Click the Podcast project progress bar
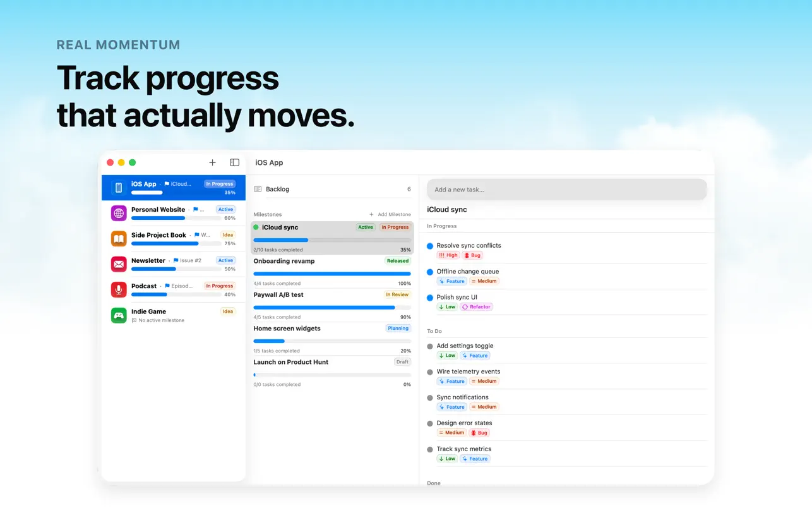 pyautogui.click(x=175, y=294)
